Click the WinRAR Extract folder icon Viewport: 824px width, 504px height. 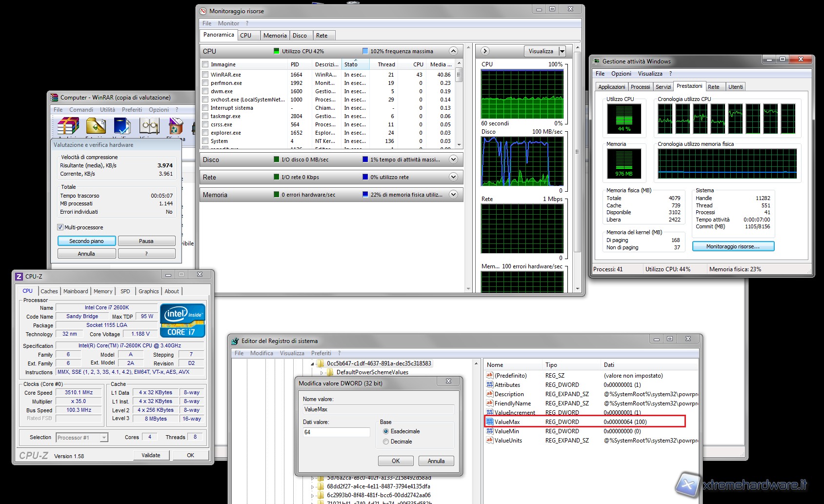[x=96, y=126]
